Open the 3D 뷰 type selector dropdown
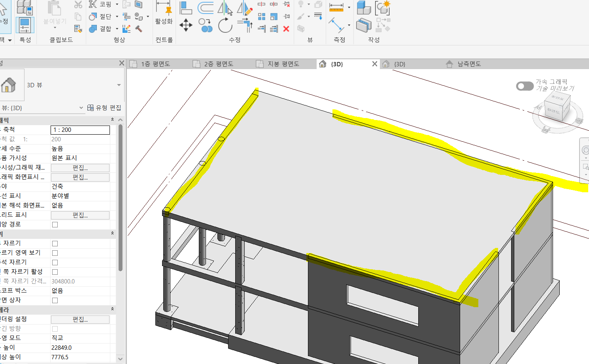 (x=119, y=85)
